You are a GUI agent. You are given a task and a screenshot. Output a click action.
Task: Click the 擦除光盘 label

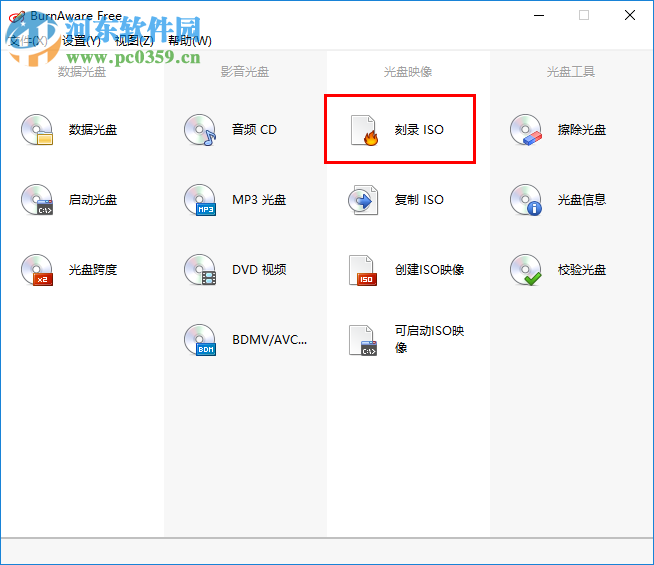click(581, 130)
